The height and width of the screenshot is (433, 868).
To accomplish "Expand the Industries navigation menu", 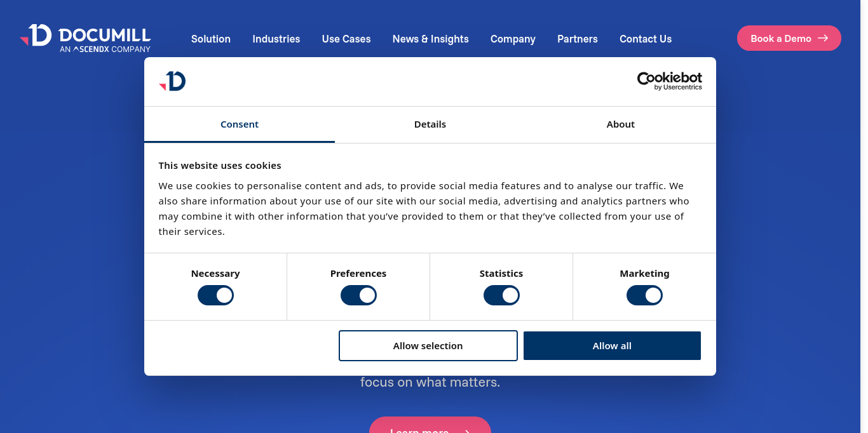I will point(276,39).
